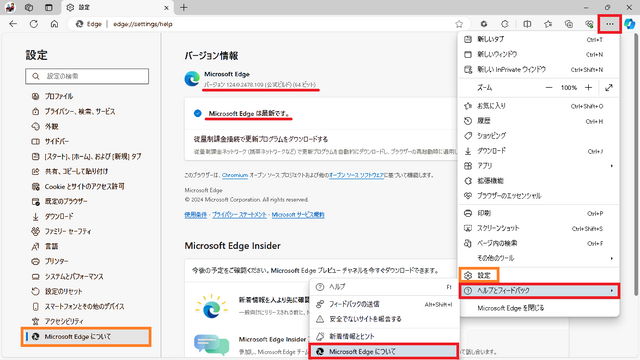Select Microsoft Edge について in sidebar
This screenshot has height=360, width=640.
(x=87, y=337)
